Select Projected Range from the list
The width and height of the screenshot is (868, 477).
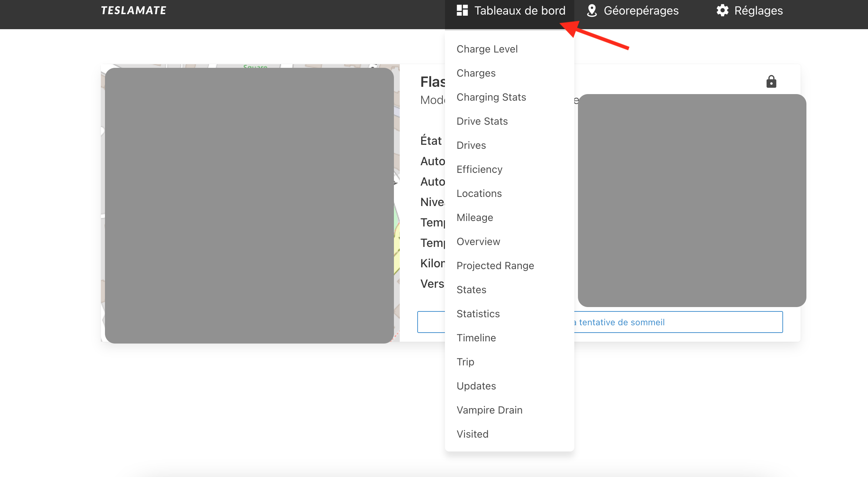495,265
